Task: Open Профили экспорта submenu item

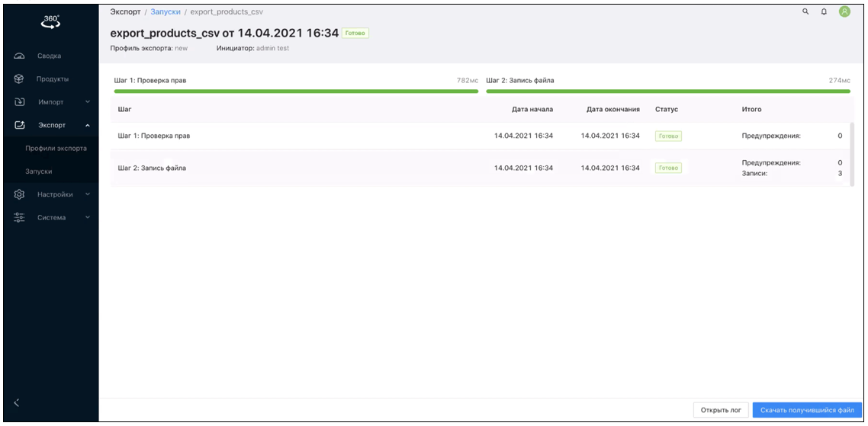Action: click(x=56, y=148)
